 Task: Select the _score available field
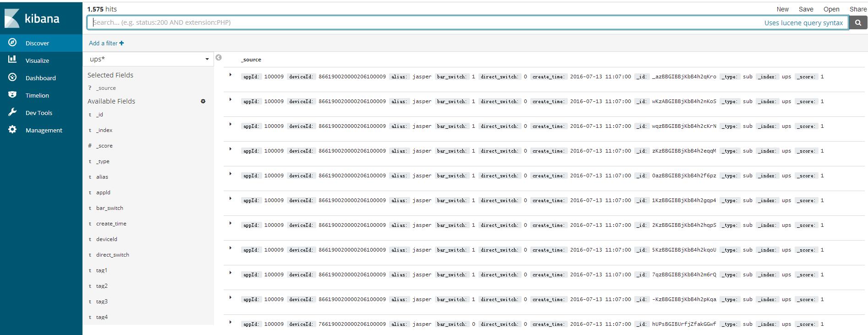[x=104, y=146]
